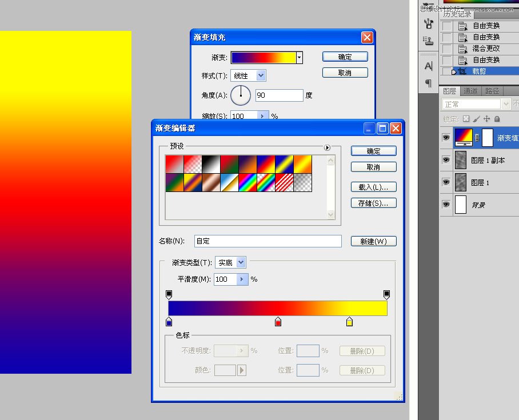
Task: Toggle visibility of 图层 1 副本
Action: [x=446, y=160]
